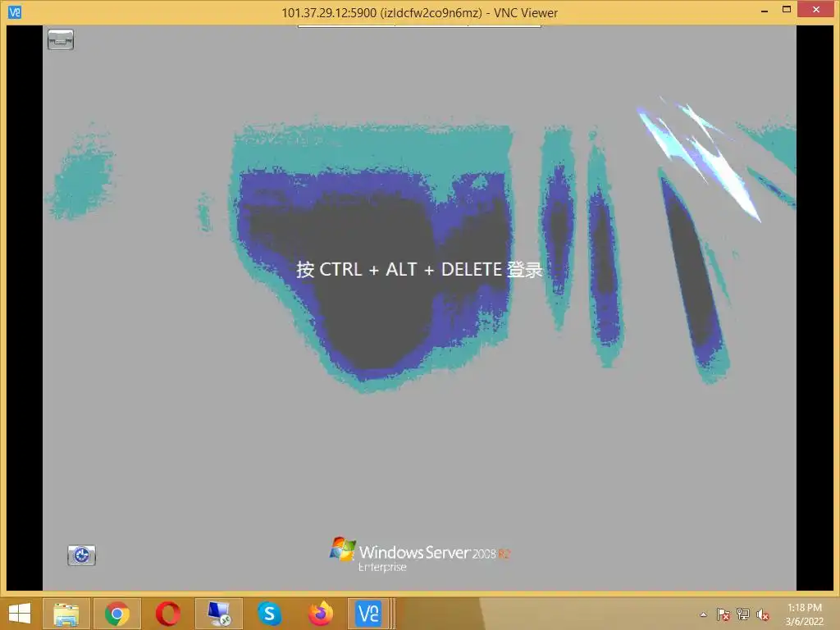
Task: Open the clock showing 1:18 PM
Action: tap(804, 614)
